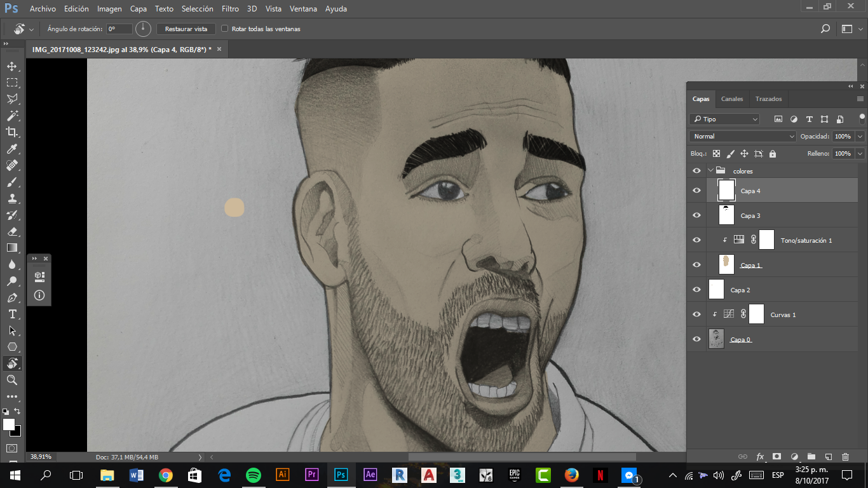Image resolution: width=868 pixels, height=488 pixels.
Task: Open the Imagen menu
Action: 109,9
